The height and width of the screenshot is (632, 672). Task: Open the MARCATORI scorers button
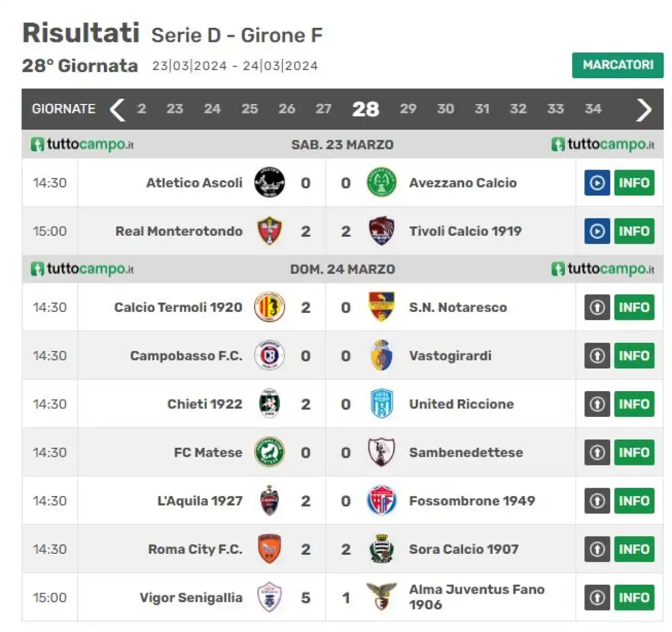[x=618, y=65]
